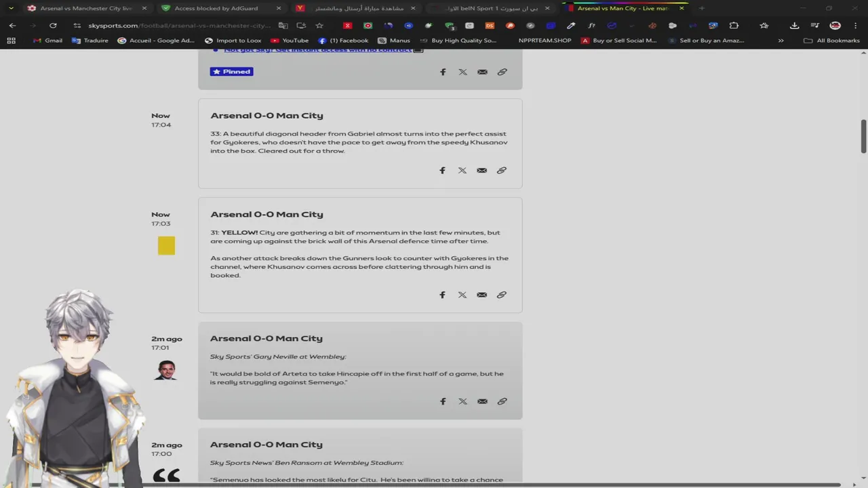Open the Extensions puzzle icon menu
868x488 pixels.
pyautogui.click(x=734, y=25)
